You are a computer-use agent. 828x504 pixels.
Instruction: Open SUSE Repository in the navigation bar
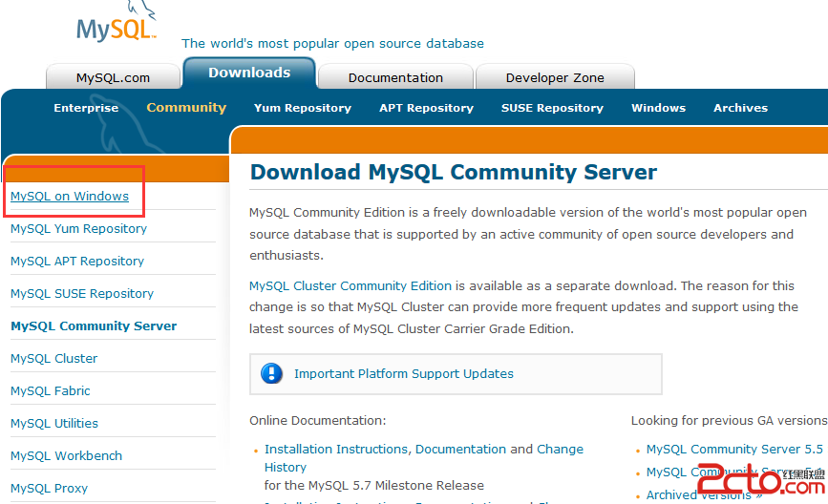click(552, 108)
